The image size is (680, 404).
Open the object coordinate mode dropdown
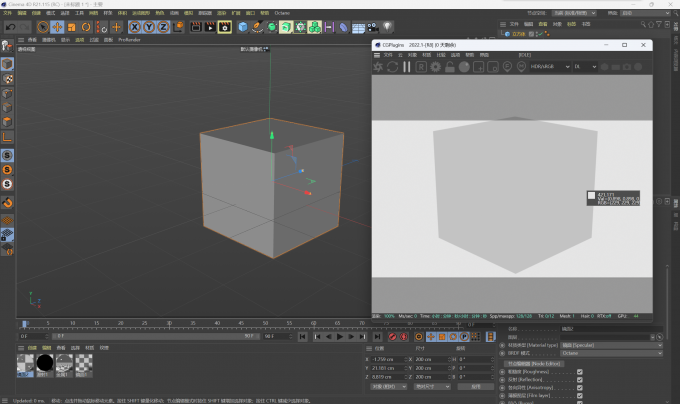pyautogui.click(x=389, y=386)
